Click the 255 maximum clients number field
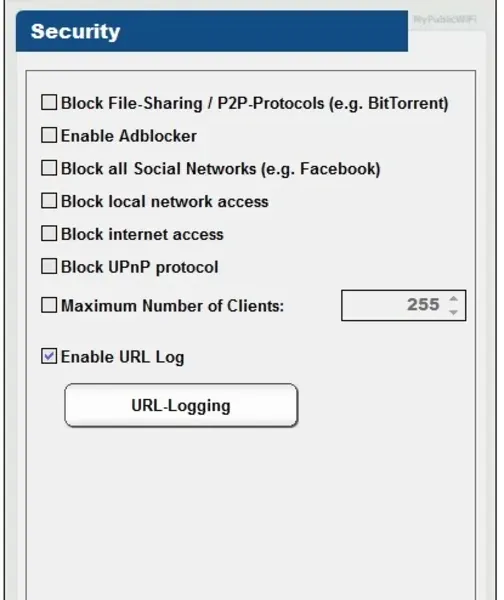This screenshot has width=504, height=600. point(403,305)
